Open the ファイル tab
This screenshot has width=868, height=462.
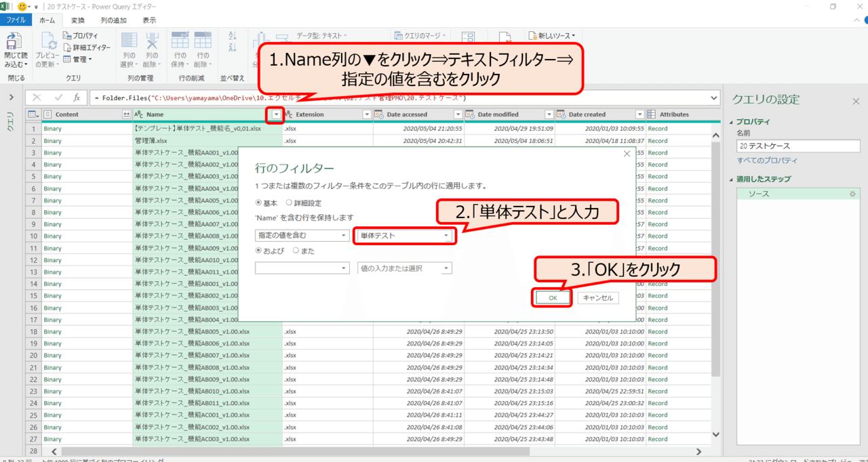click(16, 20)
